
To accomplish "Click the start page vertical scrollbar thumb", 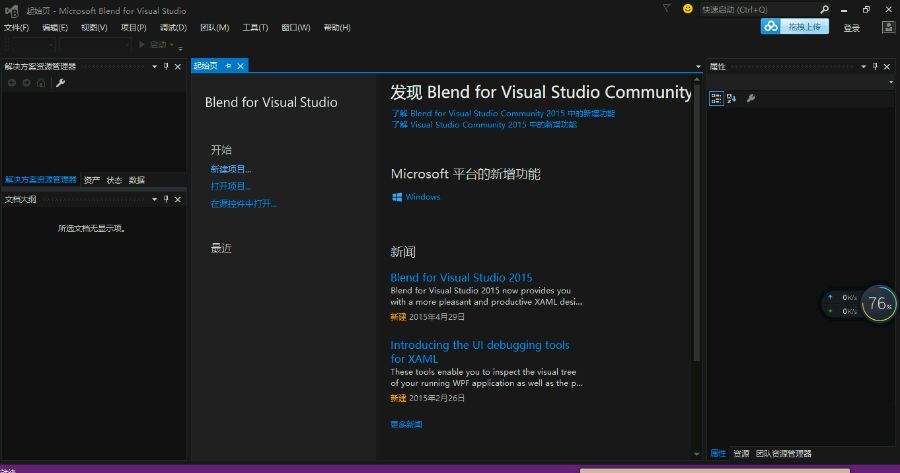I will pos(697,223).
